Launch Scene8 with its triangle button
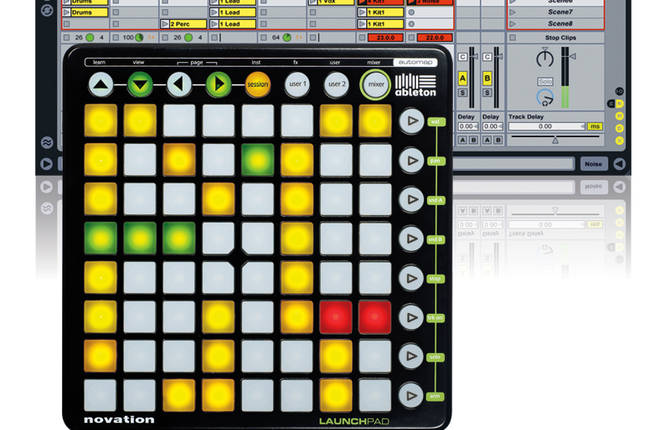Screen dimensions: 670x430 (513, 24)
